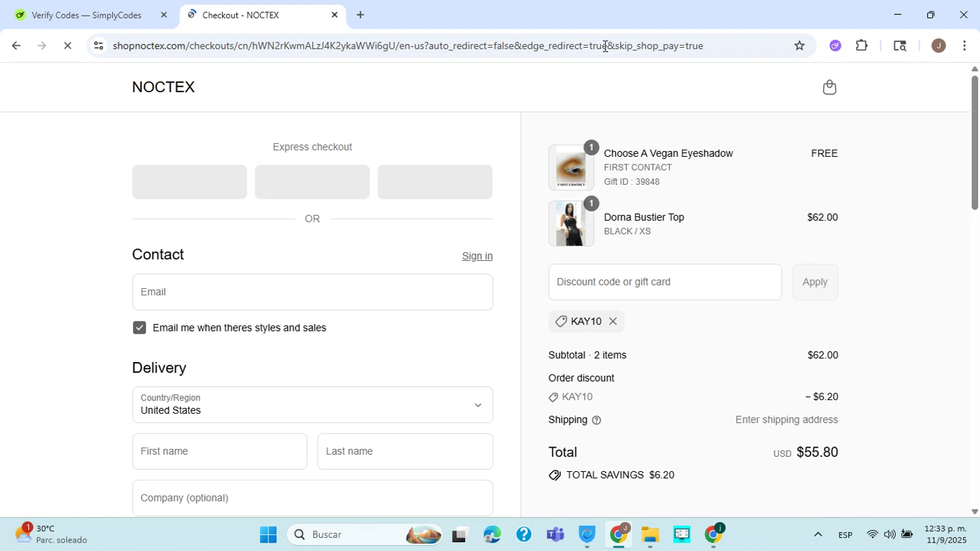Image resolution: width=980 pixels, height=551 pixels.
Task: Close the Verify Codes SimplyCodes tab
Action: click(164, 14)
